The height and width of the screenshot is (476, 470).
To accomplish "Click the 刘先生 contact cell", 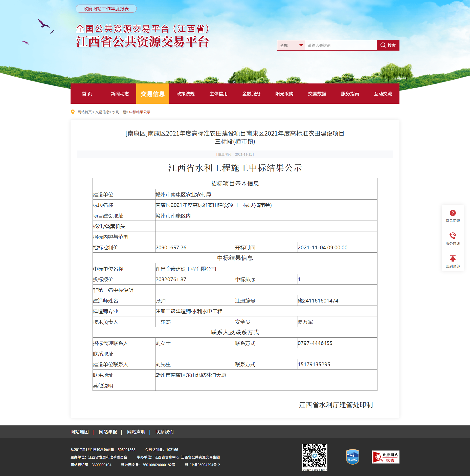I will point(195,364).
